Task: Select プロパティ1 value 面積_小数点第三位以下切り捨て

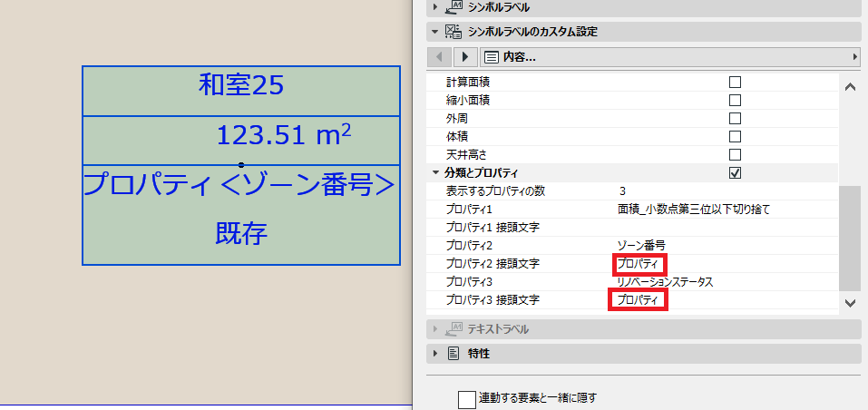Action: pos(694,210)
